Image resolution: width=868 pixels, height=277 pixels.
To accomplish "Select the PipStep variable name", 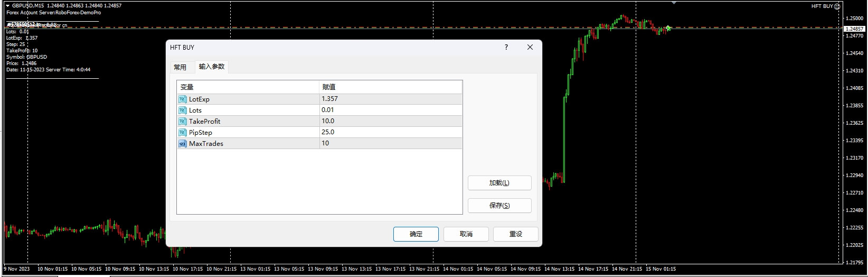I will tap(201, 133).
